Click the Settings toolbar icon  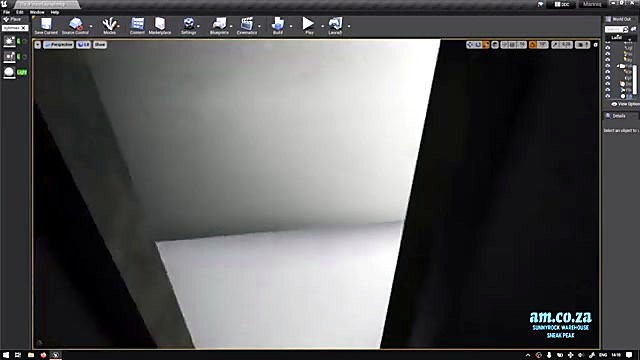pos(189,25)
